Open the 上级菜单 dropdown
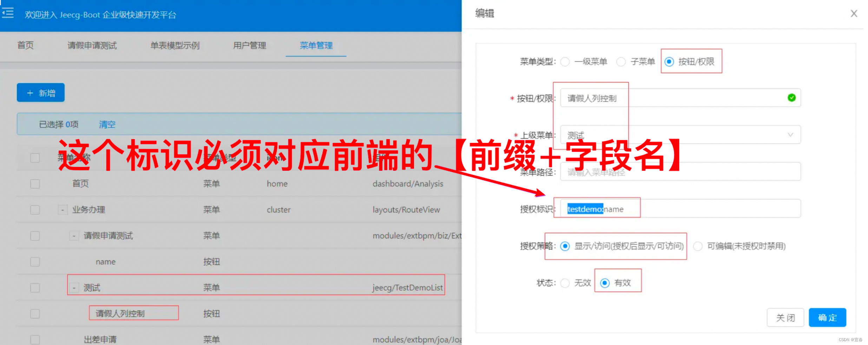 tap(680, 135)
